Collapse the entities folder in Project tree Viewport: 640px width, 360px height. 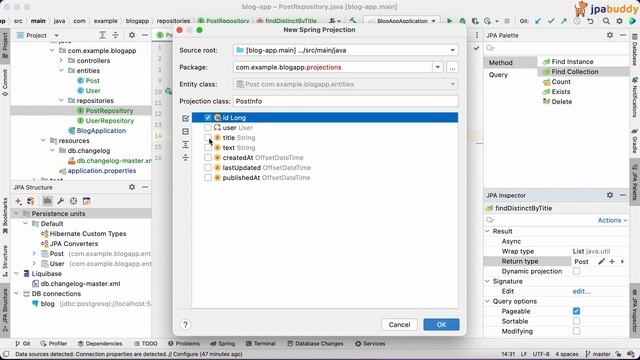[x=61, y=71]
